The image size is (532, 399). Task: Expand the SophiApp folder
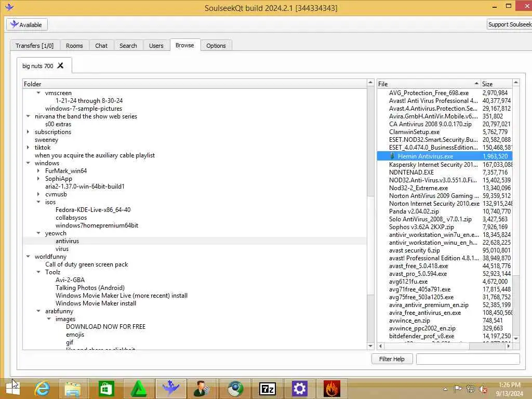point(38,179)
